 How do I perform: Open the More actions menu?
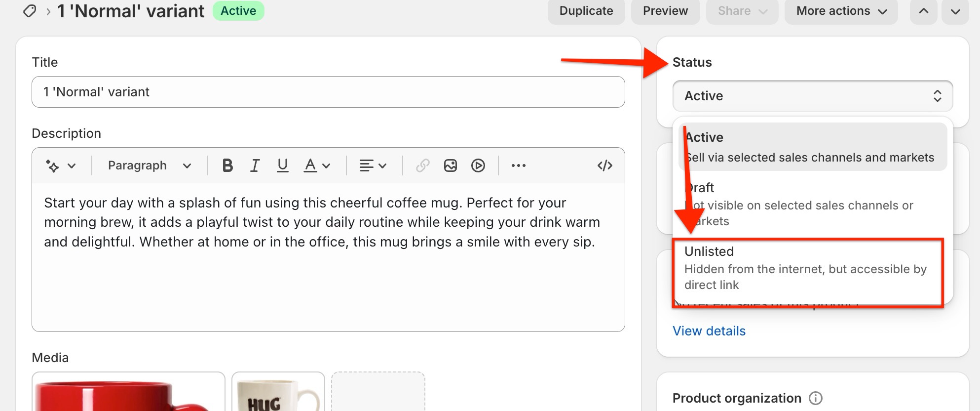[841, 11]
